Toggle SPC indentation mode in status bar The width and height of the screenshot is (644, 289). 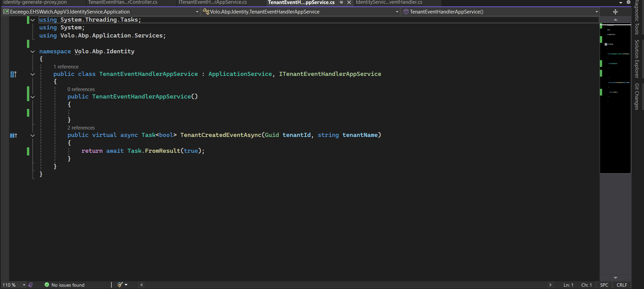(604, 285)
